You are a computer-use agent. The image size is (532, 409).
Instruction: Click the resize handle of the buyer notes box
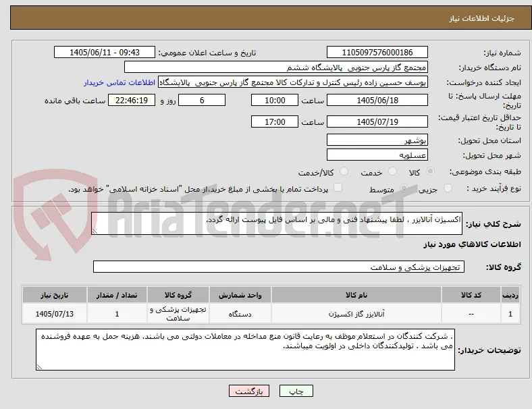39,367
